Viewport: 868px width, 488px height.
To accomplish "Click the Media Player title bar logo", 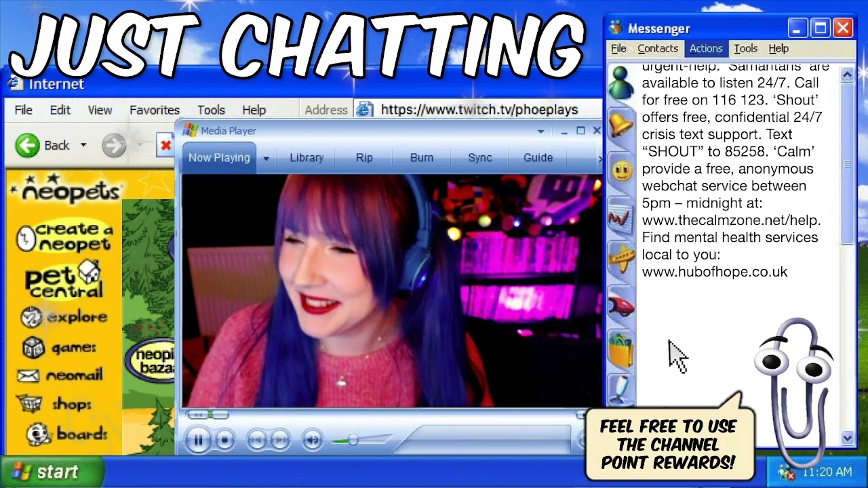I will coord(191,131).
